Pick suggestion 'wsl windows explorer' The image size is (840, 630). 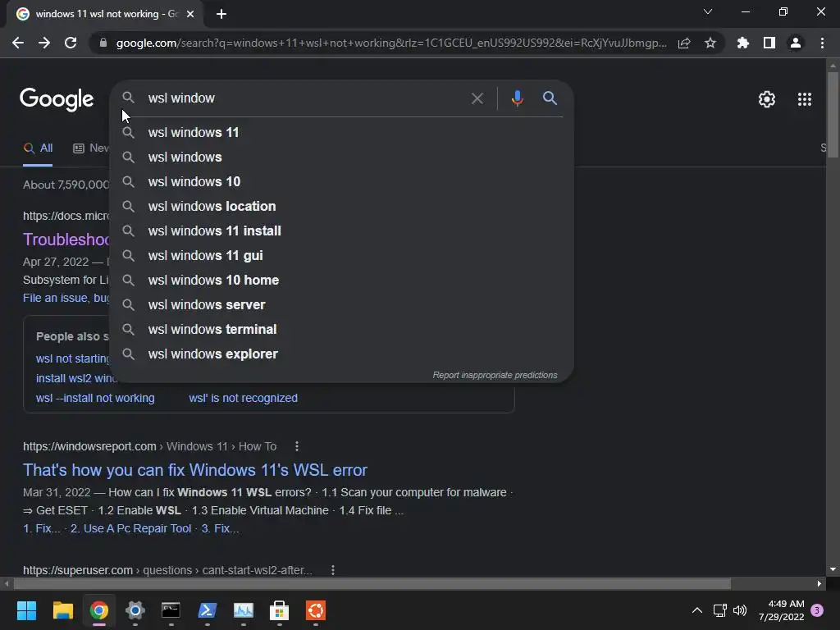(x=341, y=354)
